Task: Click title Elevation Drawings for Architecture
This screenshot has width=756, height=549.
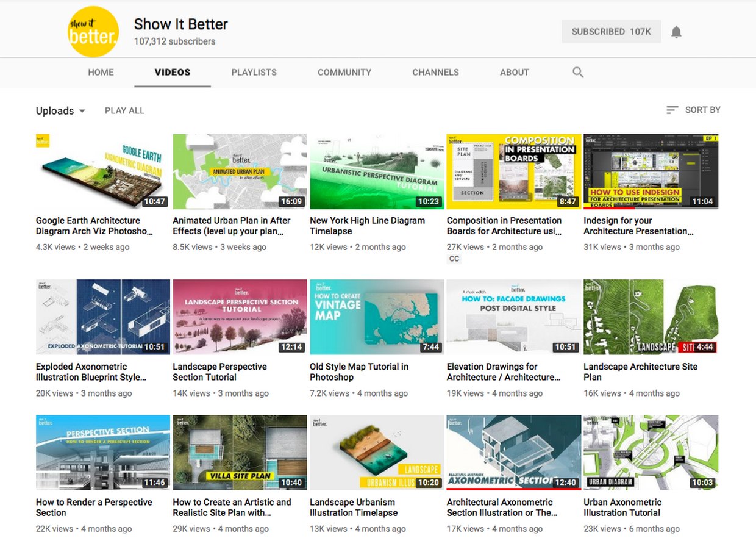Action: [x=504, y=372]
